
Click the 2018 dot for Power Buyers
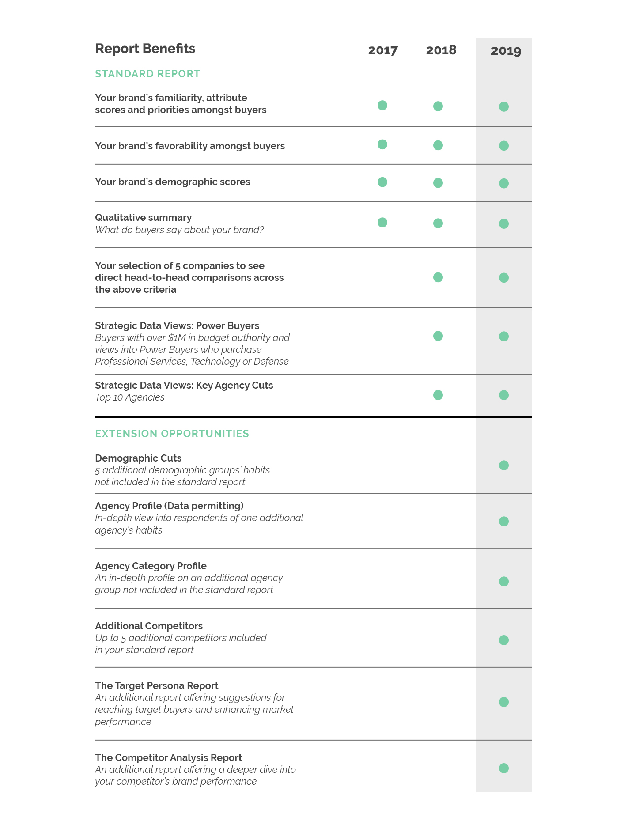point(438,336)
